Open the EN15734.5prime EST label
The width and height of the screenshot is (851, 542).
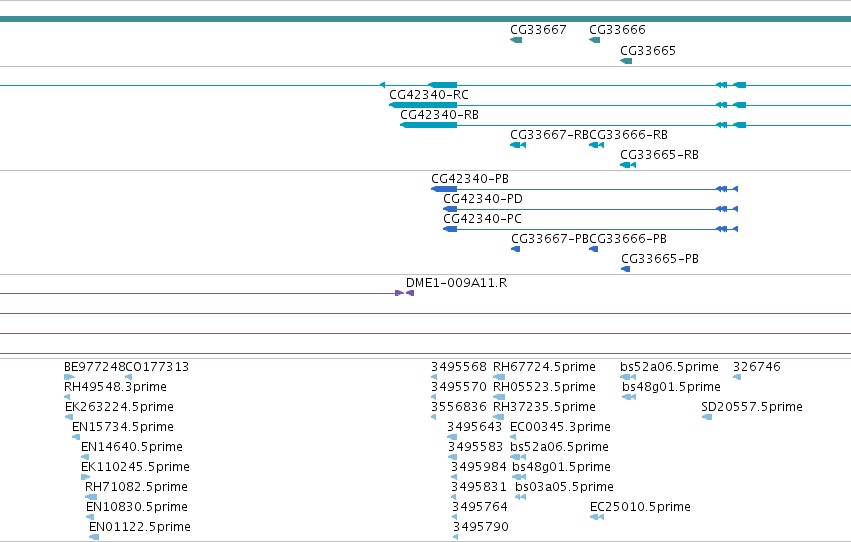tap(123, 428)
